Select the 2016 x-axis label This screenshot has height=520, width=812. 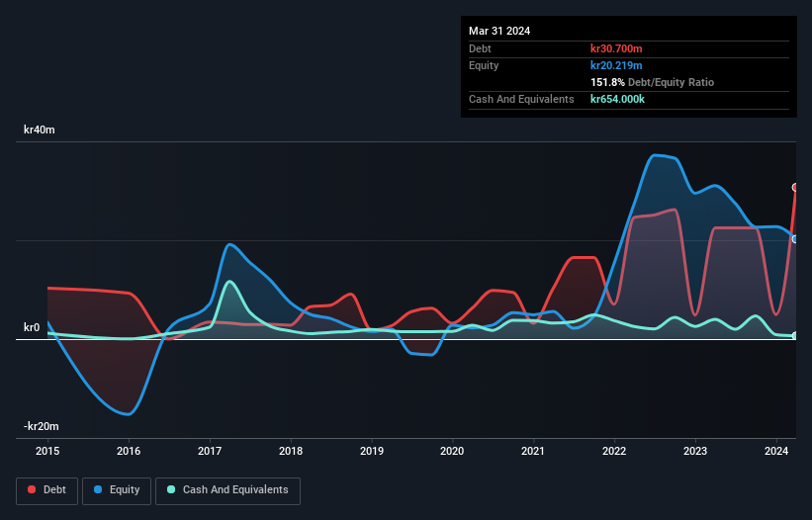pyautogui.click(x=129, y=451)
